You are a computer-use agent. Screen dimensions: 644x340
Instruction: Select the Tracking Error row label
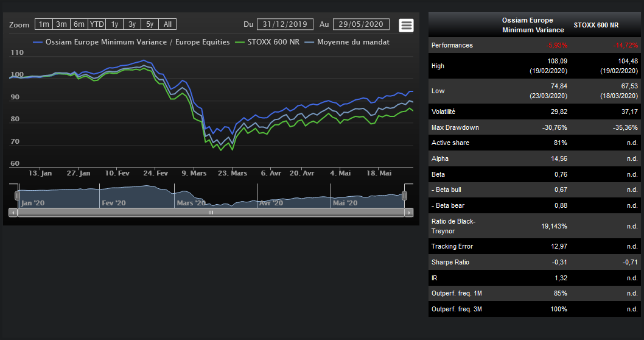pos(452,246)
